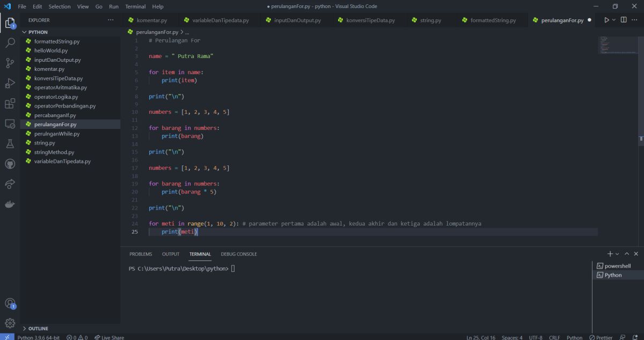Select the powershell terminal instance
The image size is (644, 340).
[x=618, y=266]
